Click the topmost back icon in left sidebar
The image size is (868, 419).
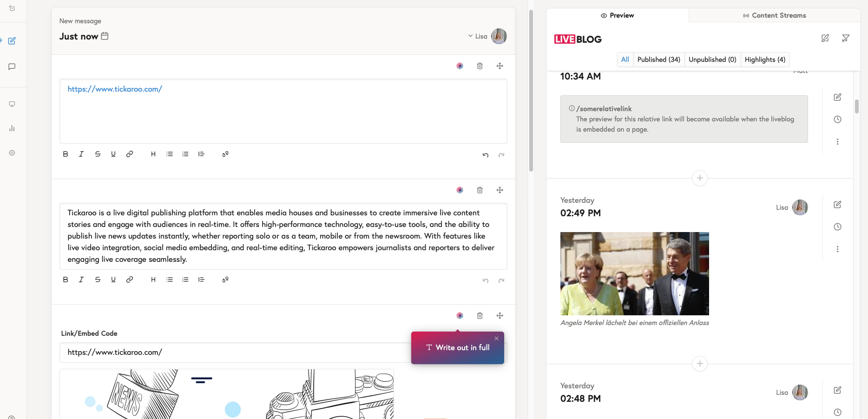click(x=12, y=8)
